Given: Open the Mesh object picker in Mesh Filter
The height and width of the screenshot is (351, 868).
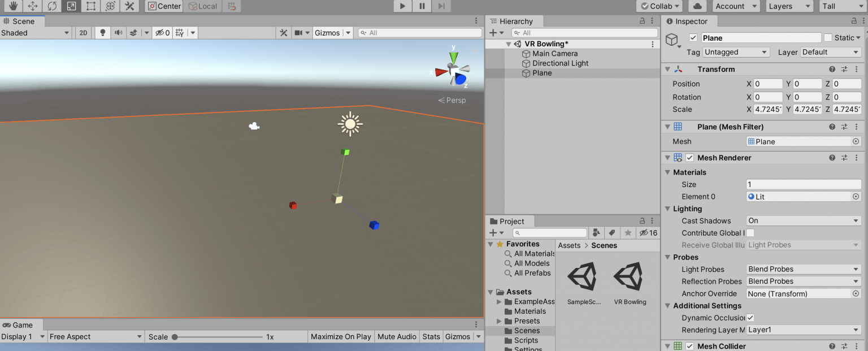Looking at the screenshot, I should (x=856, y=141).
